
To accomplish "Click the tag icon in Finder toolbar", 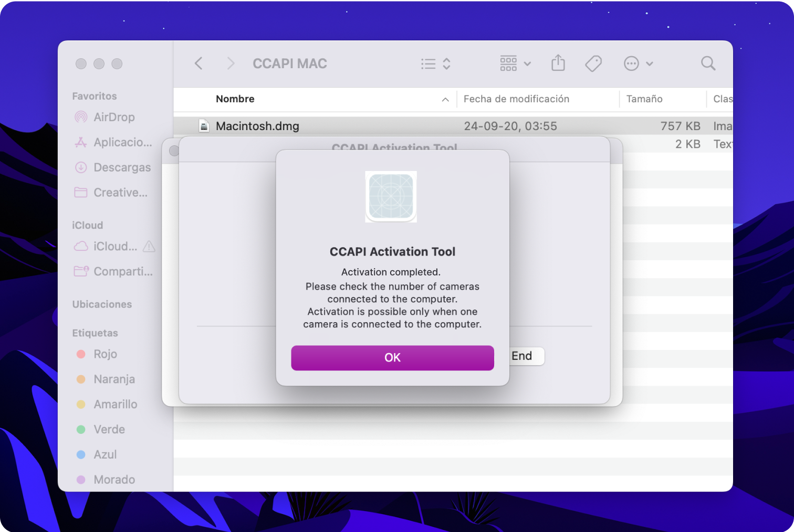I will click(593, 63).
